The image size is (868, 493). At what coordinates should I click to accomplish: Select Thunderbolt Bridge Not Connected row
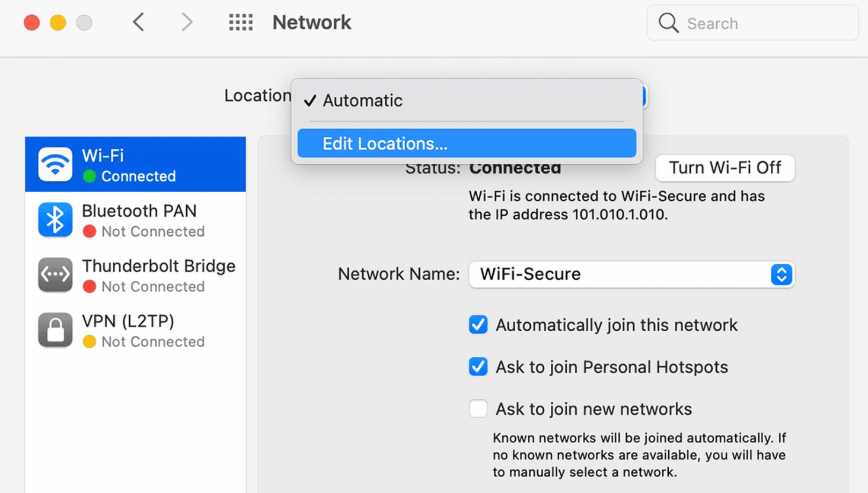tap(135, 276)
